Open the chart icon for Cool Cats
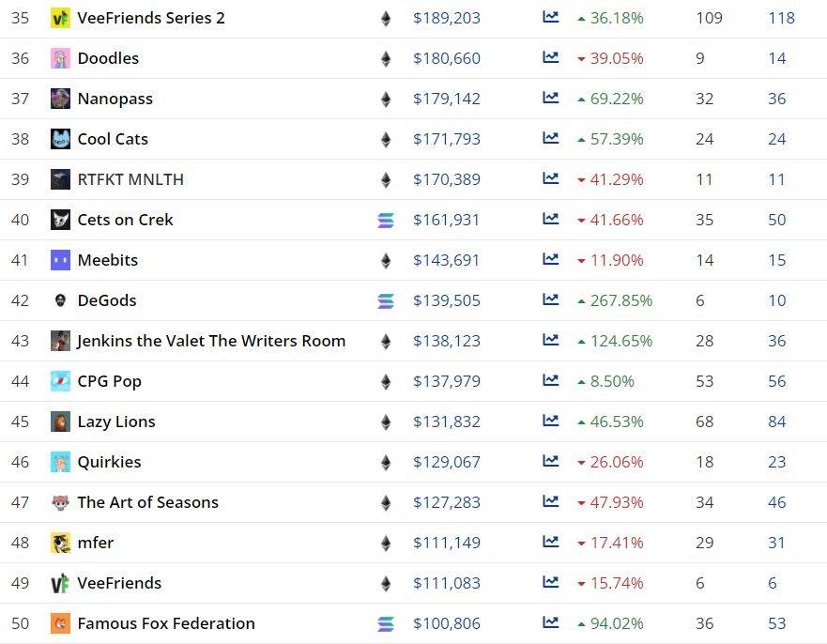827x644 pixels. [x=550, y=139]
